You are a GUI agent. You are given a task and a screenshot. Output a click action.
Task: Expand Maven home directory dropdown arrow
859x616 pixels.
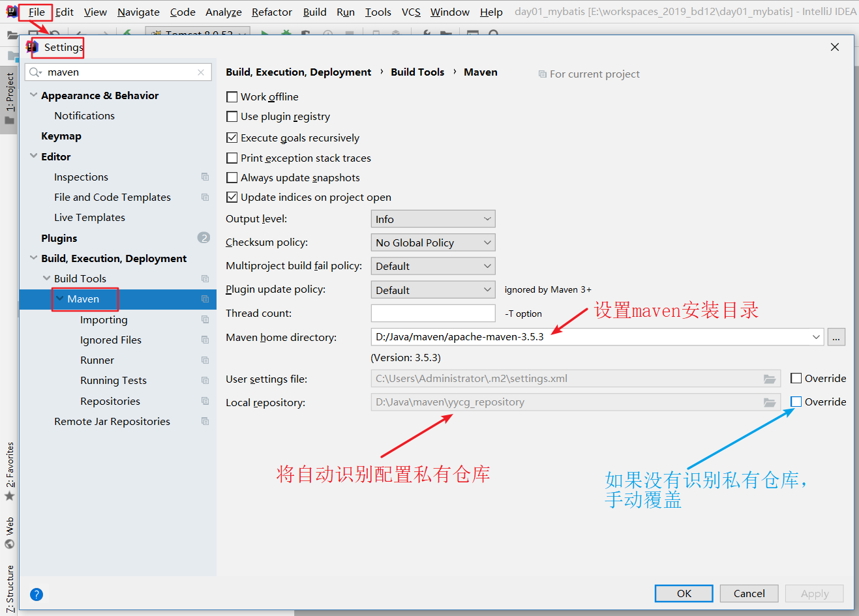pos(816,337)
